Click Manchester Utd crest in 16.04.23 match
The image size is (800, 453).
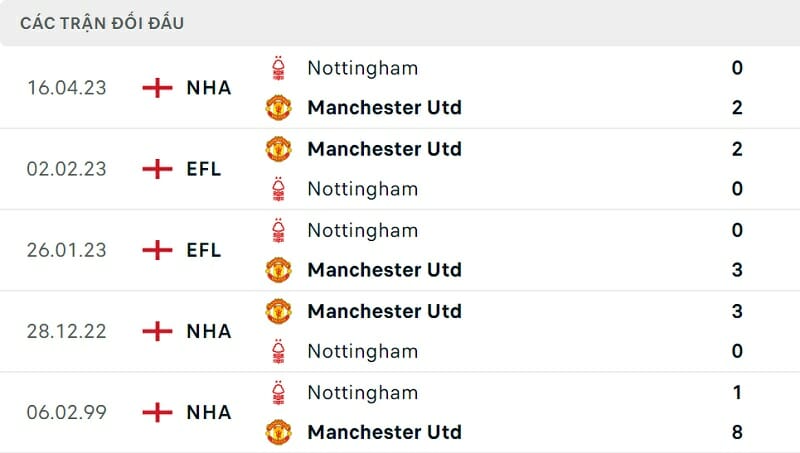tap(278, 107)
